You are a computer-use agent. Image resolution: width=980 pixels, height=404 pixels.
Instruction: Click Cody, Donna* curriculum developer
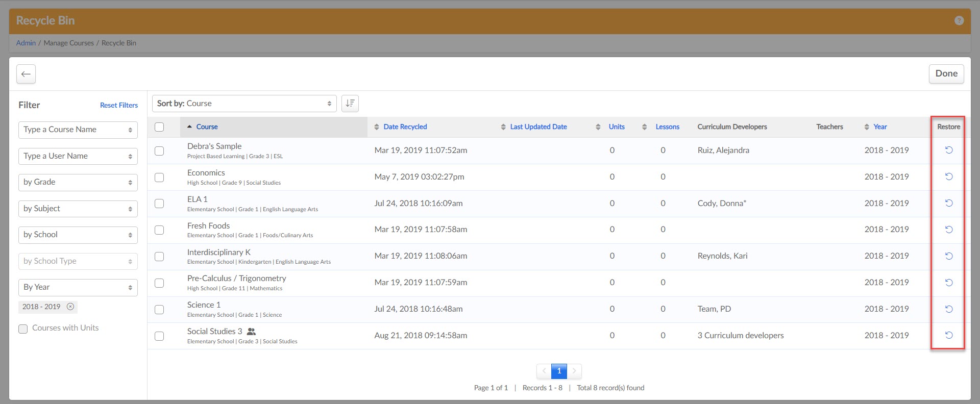click(722, 204)
